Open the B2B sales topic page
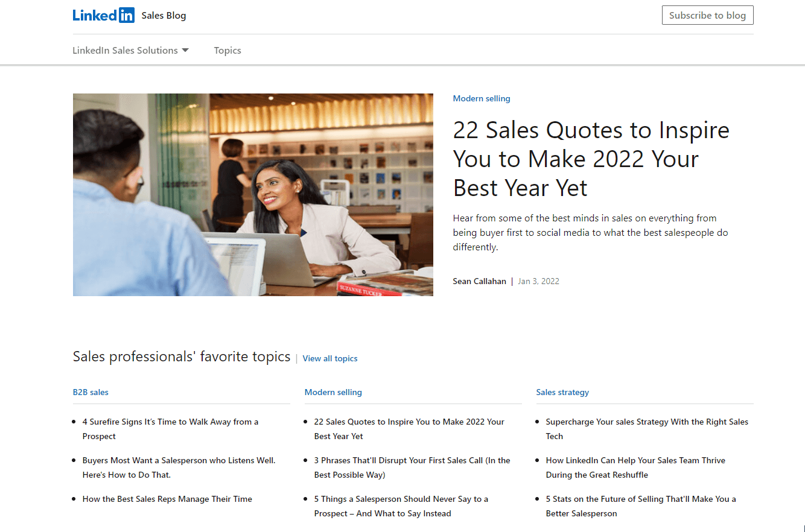The image size is (805, 532). click(x=91, y=392)
